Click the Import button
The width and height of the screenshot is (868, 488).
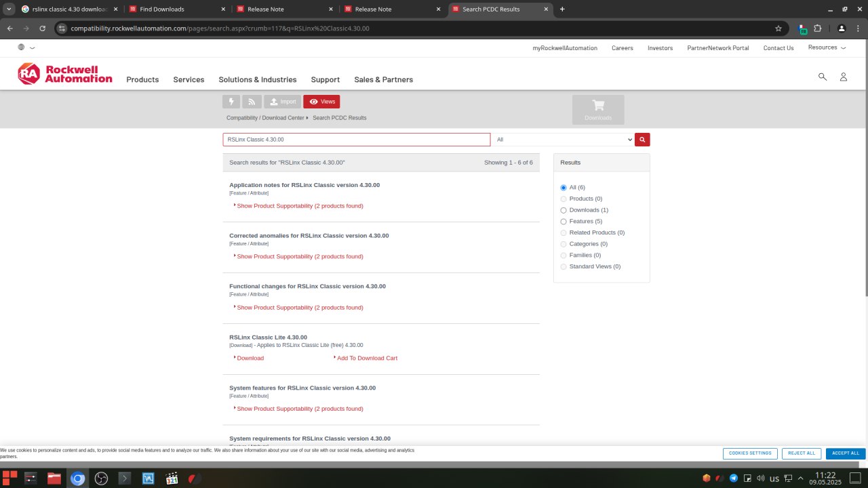282,102
